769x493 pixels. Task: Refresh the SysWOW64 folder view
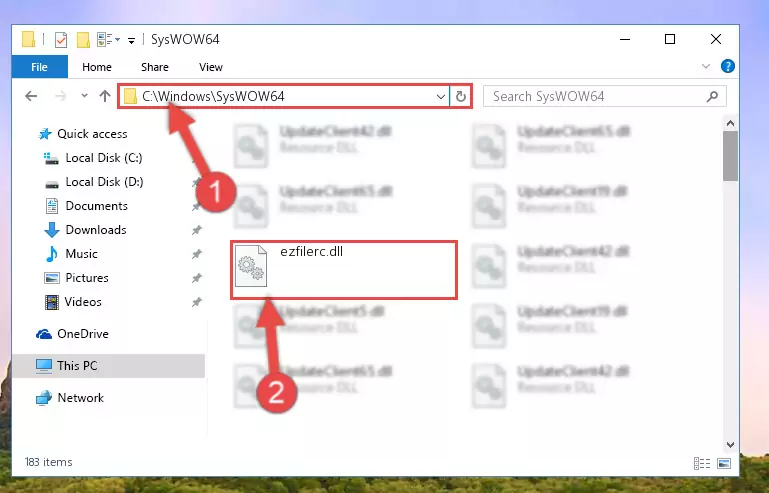point(461,96)
